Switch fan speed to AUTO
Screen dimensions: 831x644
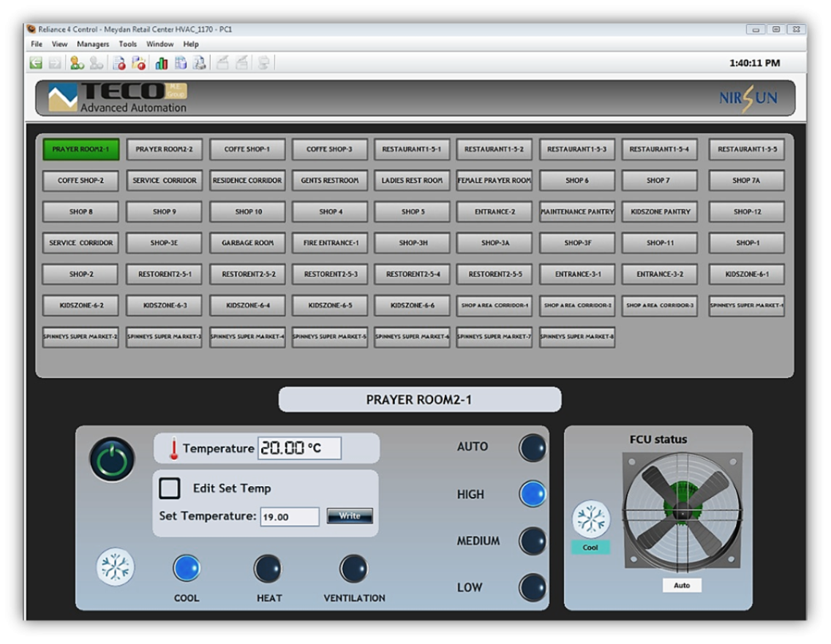pyautogui.click(x=532, y=447)
